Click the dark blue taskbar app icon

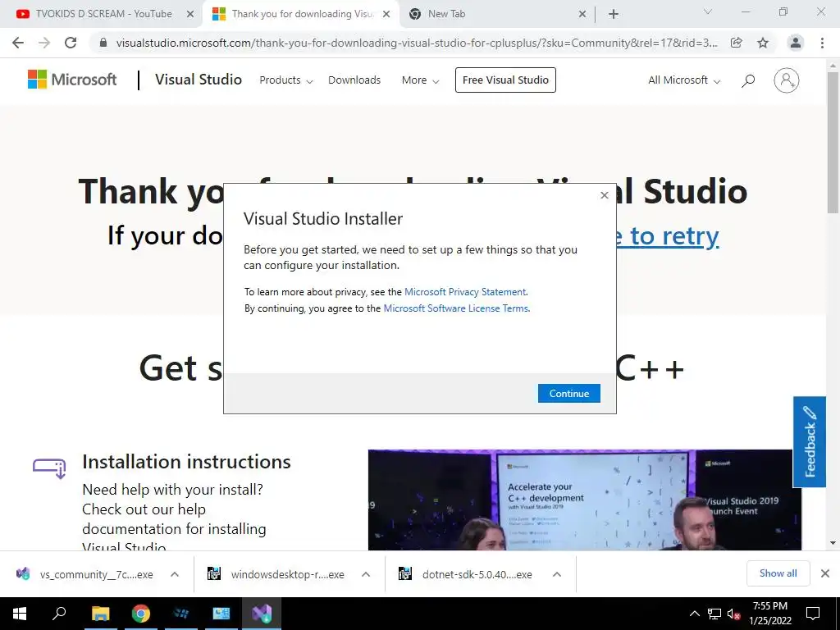181,614
